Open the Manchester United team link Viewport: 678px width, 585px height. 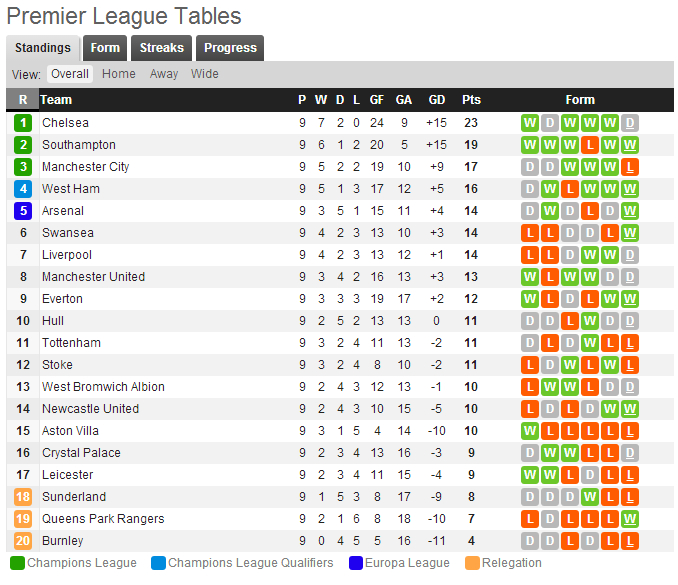pos(93,277)
